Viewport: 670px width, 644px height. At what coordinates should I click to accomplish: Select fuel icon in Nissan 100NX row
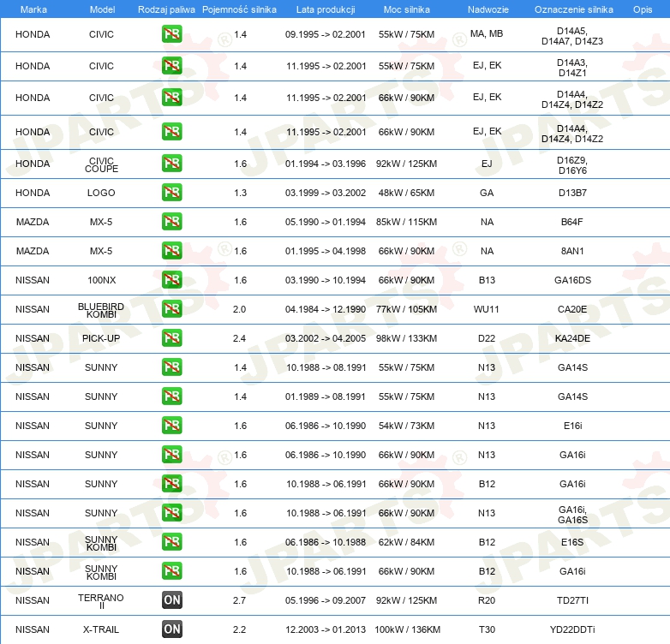pyautogui.click(x=171, y=280)
